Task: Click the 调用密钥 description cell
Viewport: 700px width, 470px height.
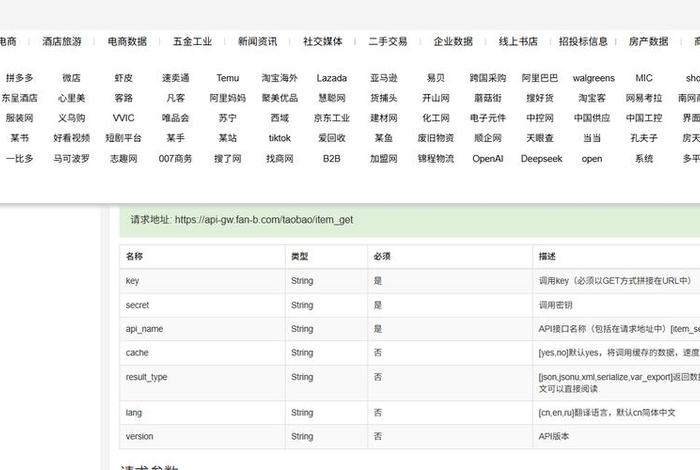Action: [555, 305]
